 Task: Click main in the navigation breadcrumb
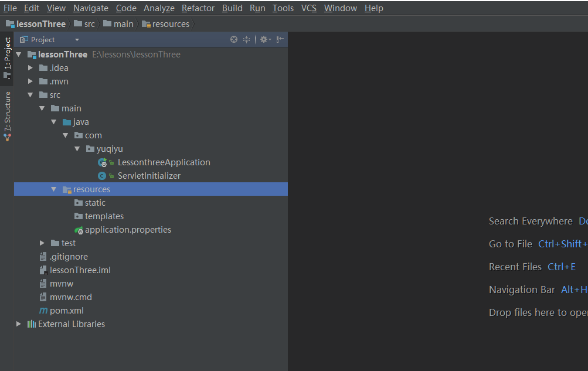point(118,24)
